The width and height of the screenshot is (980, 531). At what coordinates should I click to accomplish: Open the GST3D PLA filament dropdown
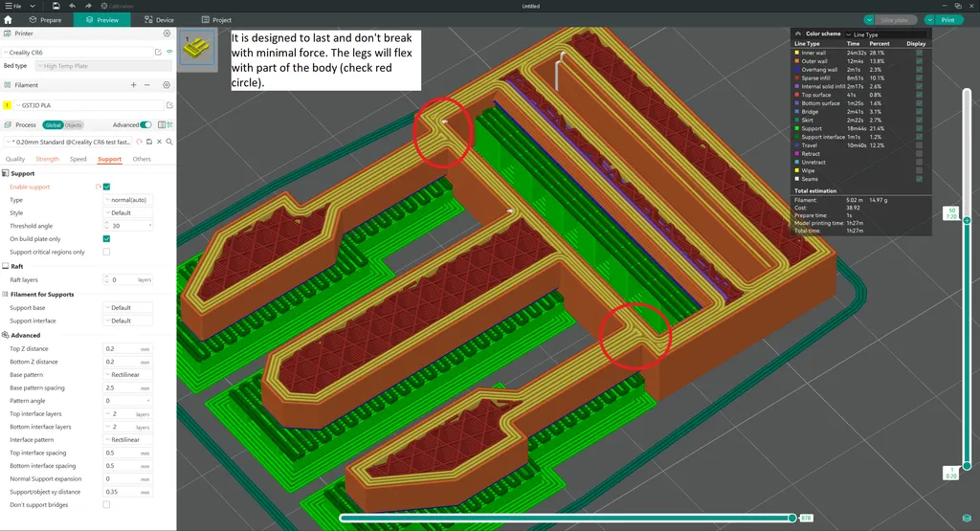[x=88, y=105]
